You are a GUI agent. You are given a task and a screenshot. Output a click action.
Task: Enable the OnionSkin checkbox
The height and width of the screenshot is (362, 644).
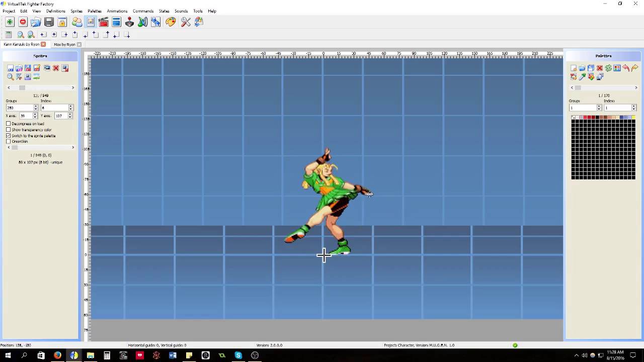[9, 141]
